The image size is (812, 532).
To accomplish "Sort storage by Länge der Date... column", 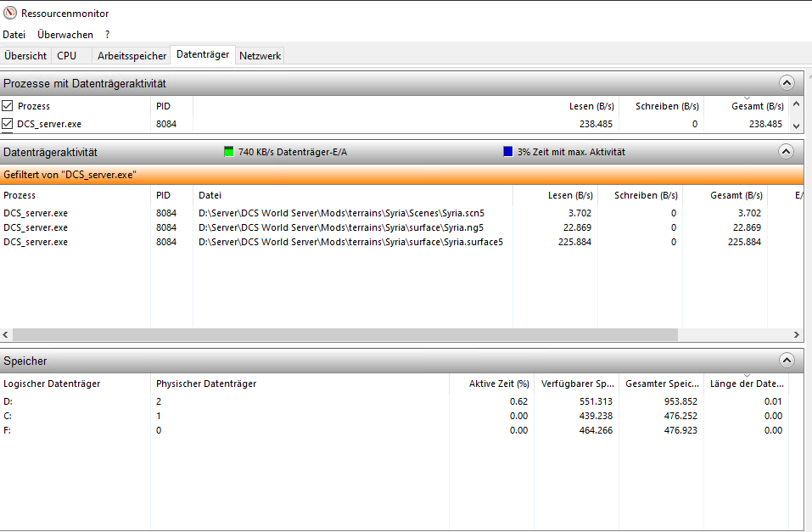I will coord(747,384).
